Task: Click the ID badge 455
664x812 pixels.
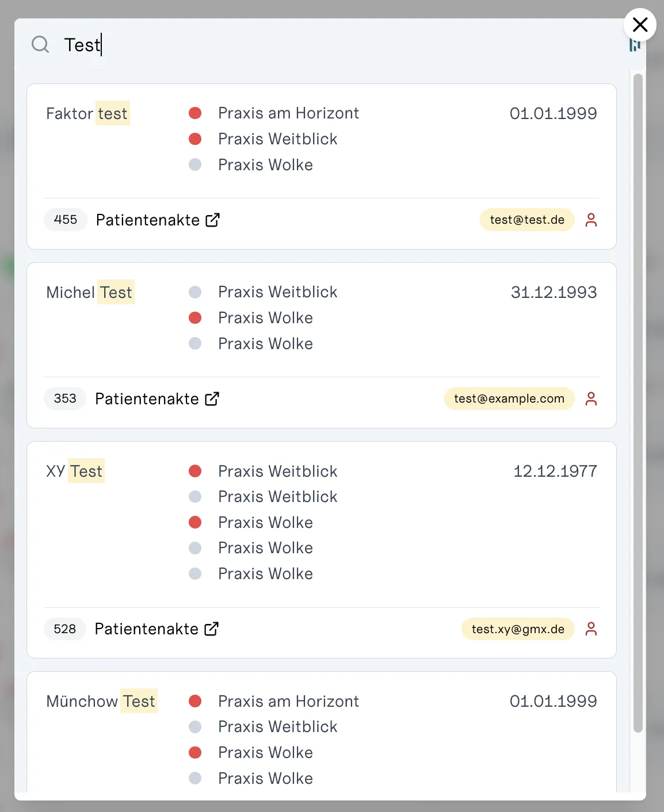Action: coord(66,220)
